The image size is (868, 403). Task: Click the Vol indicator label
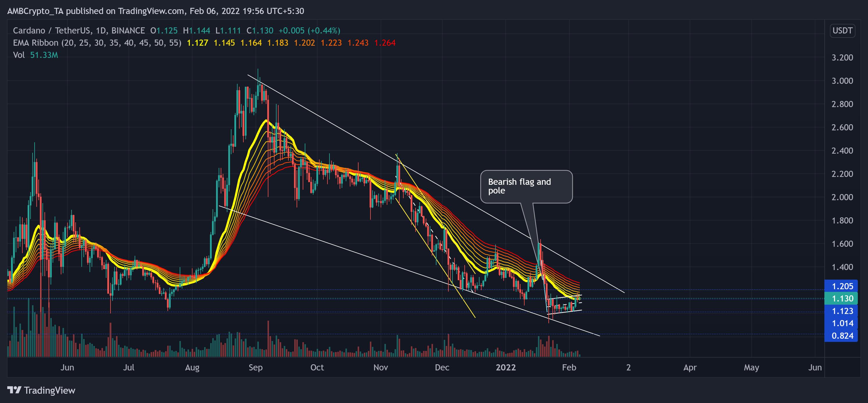pos(19,55)
